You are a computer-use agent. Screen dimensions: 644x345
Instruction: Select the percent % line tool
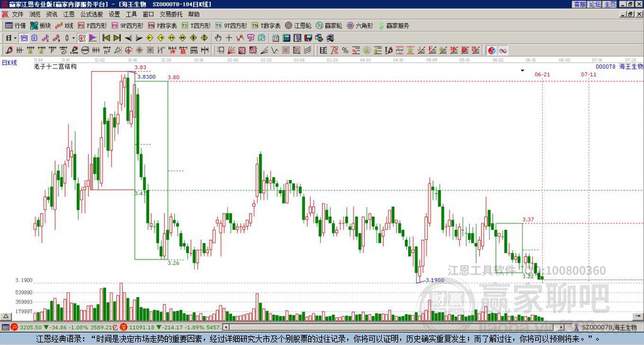click(345, 50)
